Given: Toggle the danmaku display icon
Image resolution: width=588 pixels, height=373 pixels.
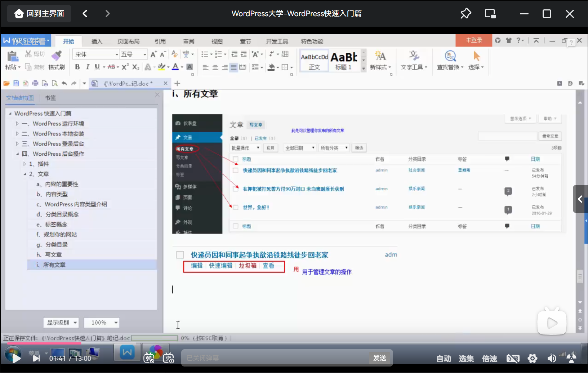Looking at the screenshot, I should (x=149, y=358).
